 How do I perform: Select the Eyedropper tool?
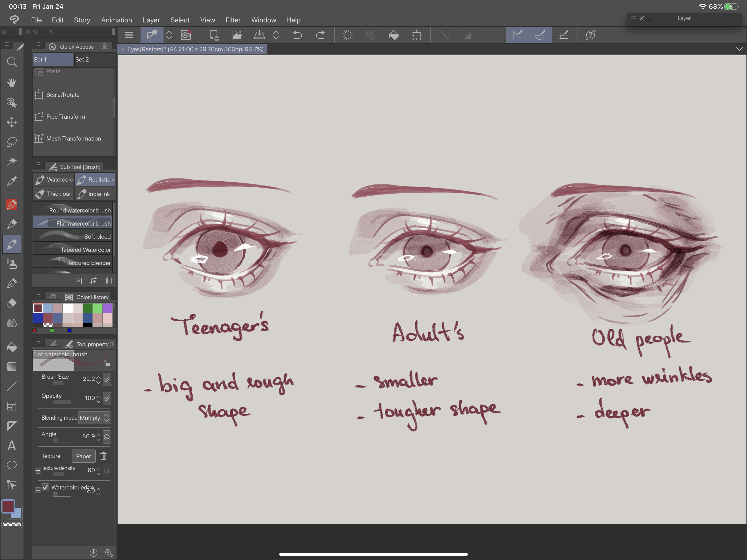12,181
